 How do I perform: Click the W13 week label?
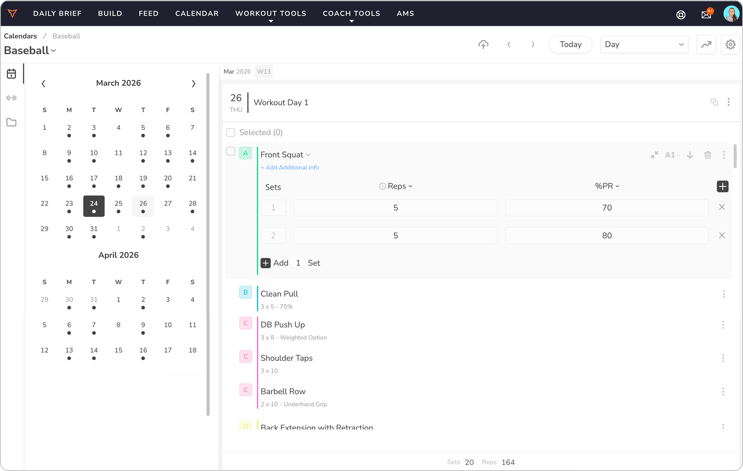pos(264,72)
